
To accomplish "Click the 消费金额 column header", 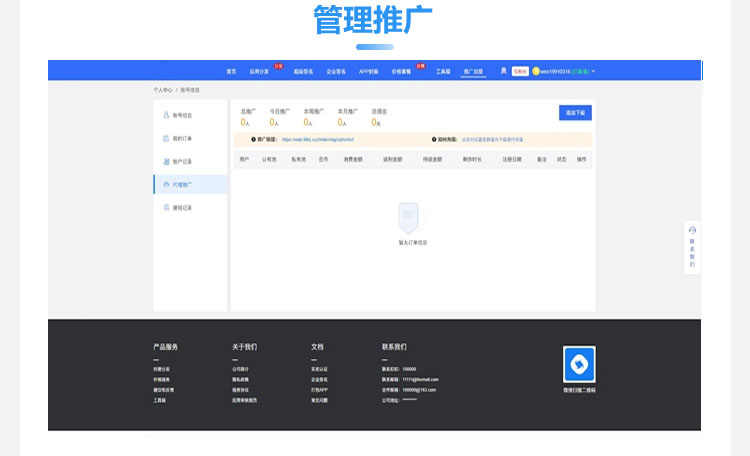I will coord(353,159).
